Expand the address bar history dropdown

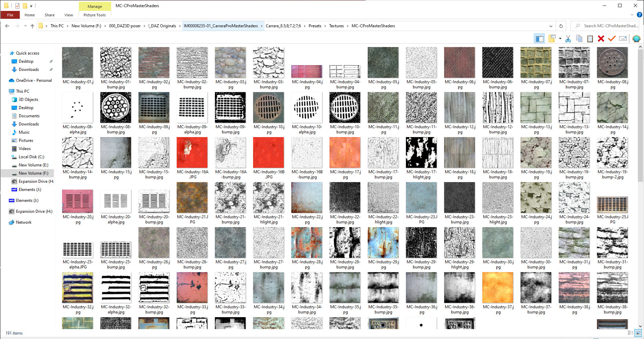click(551, 26)
